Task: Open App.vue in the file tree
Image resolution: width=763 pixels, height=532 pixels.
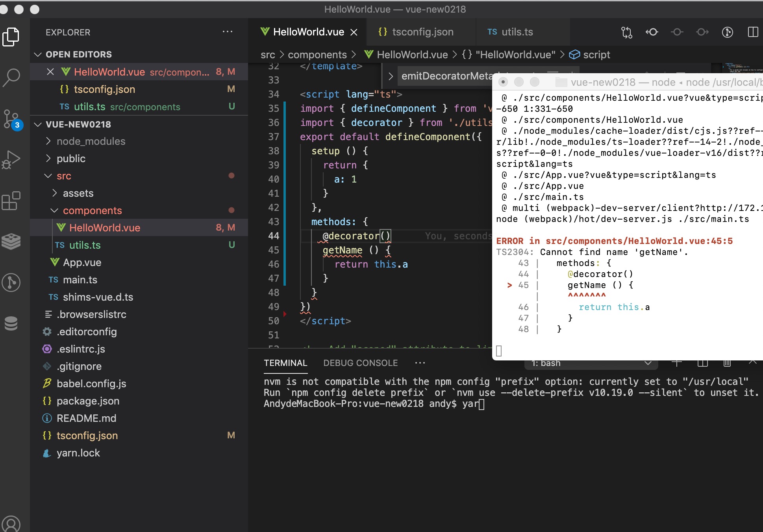Action: [x=139, y=262]
